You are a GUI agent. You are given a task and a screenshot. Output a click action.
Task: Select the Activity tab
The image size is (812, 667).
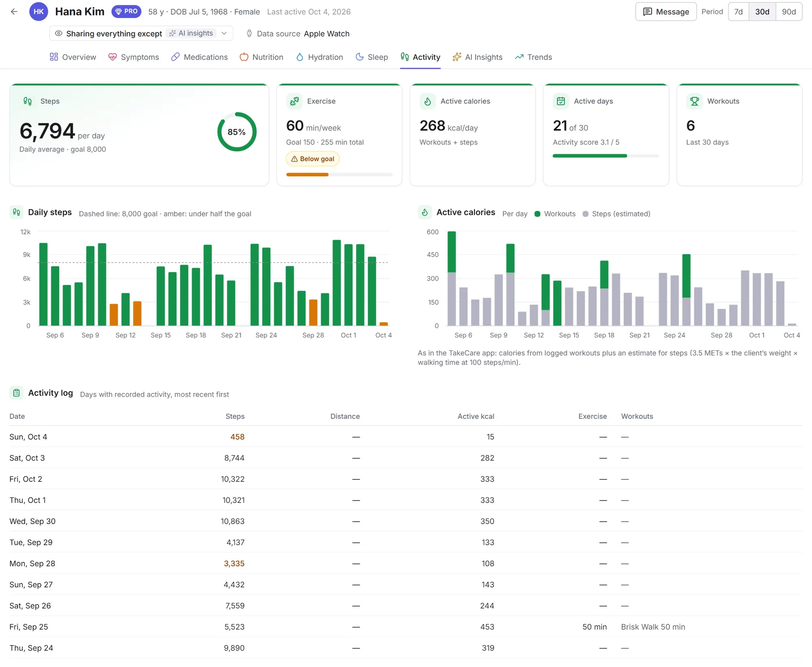coord(420,57)
